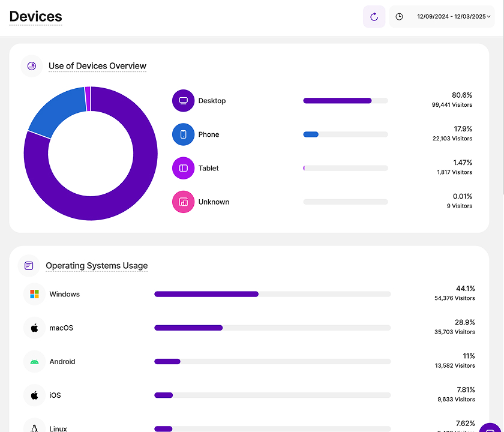Click the Tablet device icon
This screenshot has width=504, height=432.
pos(183,168)
